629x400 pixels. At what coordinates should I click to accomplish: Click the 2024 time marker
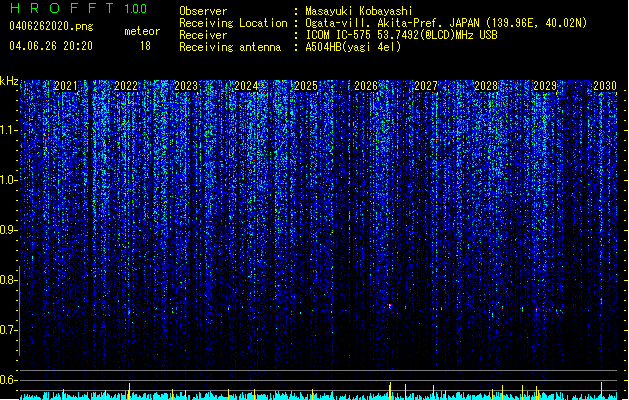coord(246,86)
